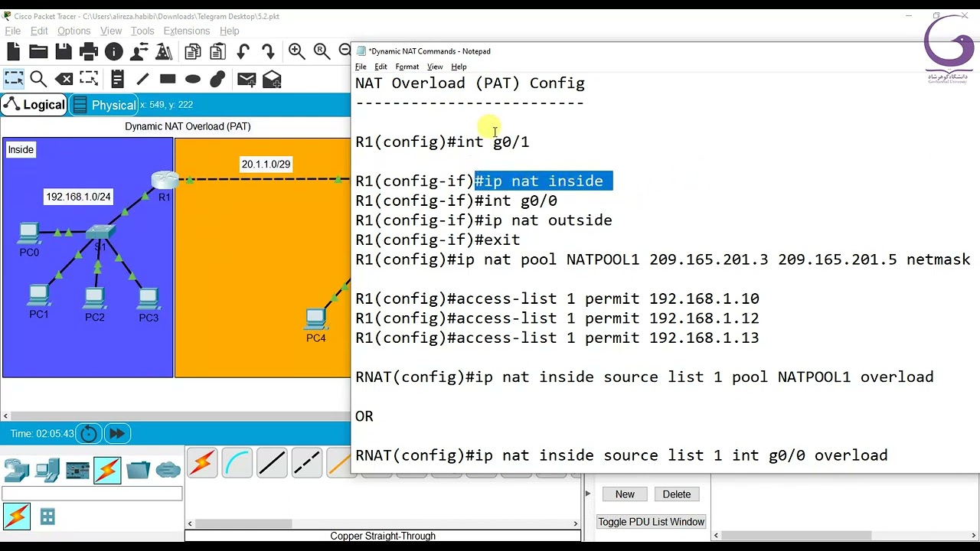Choose the Delete tool
980x551 pixels.
click(64, 79)
